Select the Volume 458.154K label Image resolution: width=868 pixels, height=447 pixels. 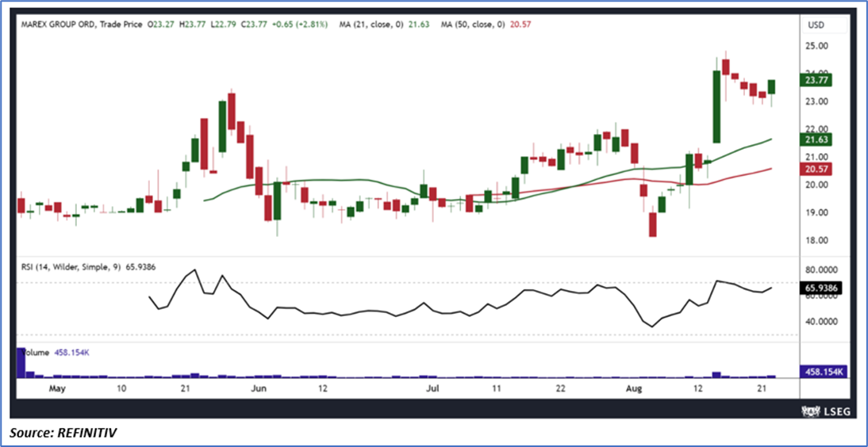tap(54, 353)
